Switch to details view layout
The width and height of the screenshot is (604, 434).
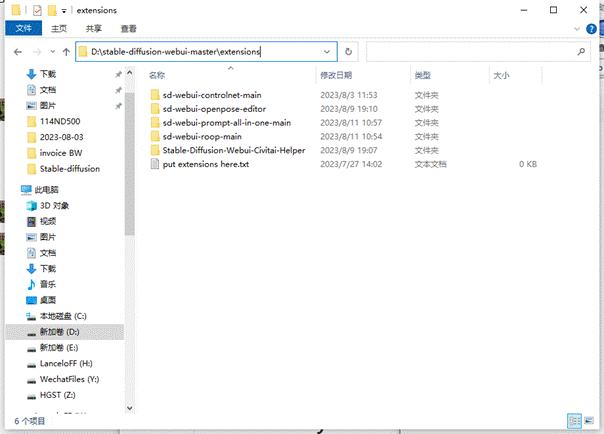pyautogui.click(x=574, y=421)
